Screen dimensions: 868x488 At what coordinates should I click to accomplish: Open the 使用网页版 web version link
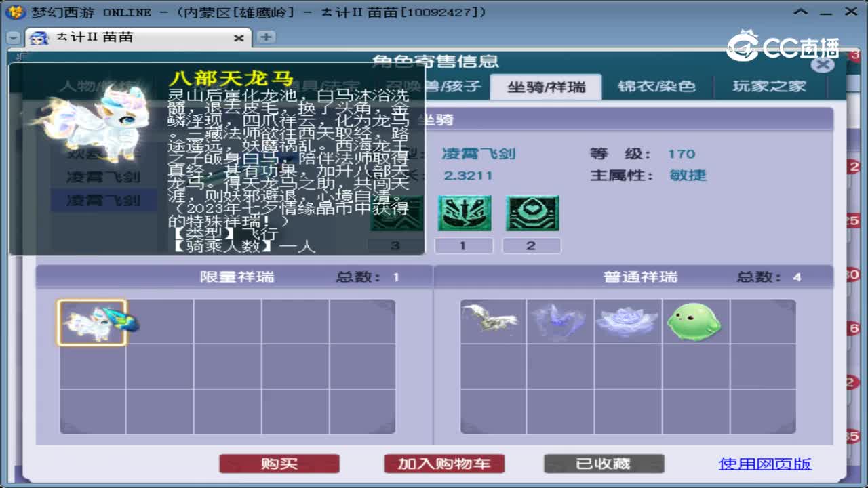pyautogui.click(x=765, y=464)
